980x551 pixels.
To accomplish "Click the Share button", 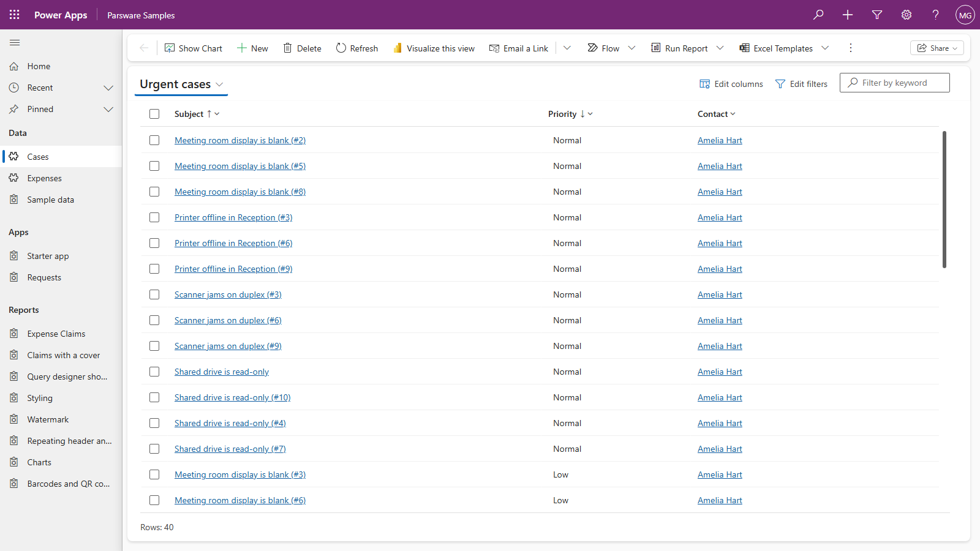I will (x=937, y=48).
